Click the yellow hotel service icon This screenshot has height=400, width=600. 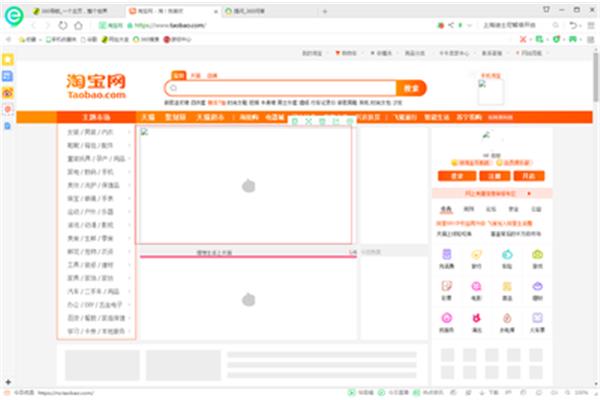point(507,286)
